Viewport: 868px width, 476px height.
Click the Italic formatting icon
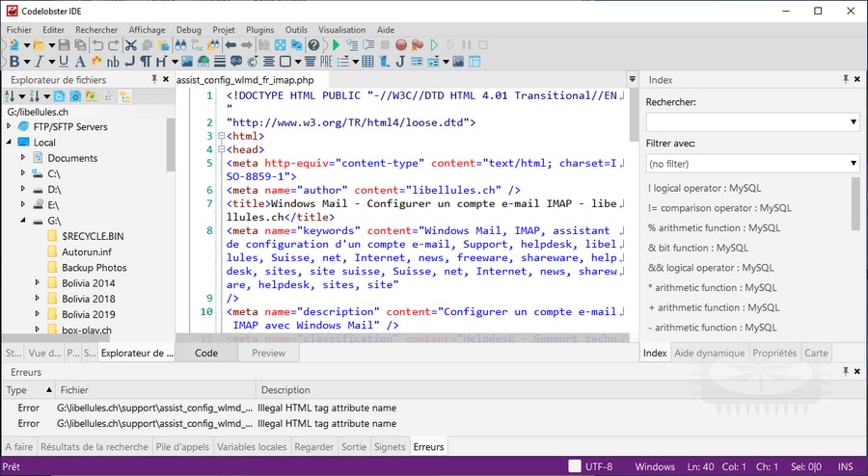40,62
